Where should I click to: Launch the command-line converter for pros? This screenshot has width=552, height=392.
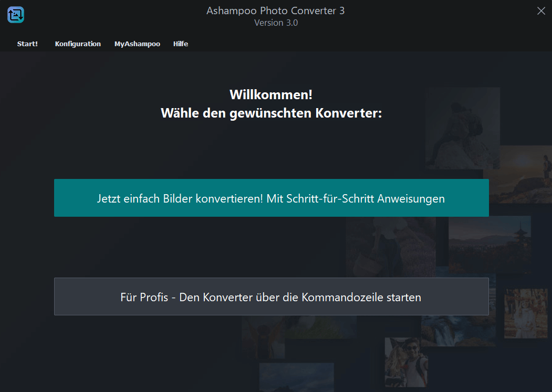(x=271, y=297)
